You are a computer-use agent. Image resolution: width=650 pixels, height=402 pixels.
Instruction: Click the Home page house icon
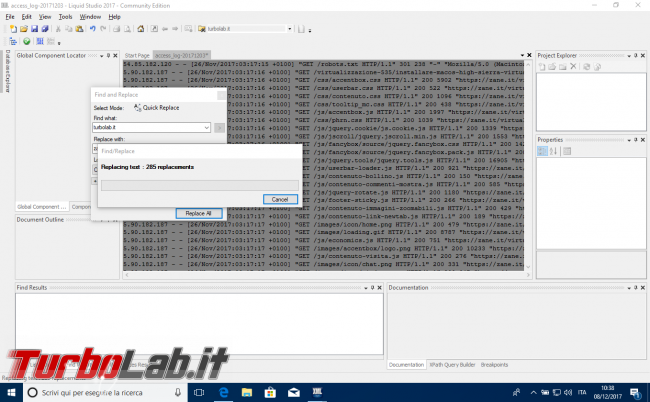pyautogui.click(x=141, y=29)
